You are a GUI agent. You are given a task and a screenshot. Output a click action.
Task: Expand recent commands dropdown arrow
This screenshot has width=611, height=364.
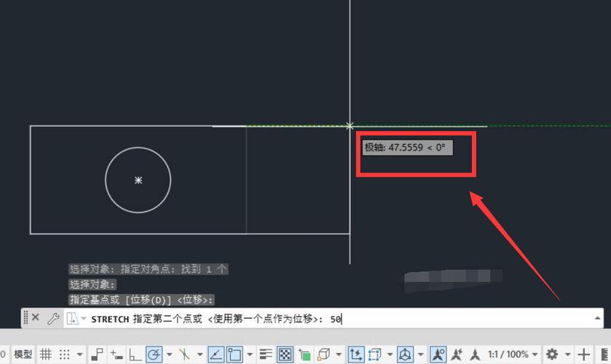pos(84,318)
